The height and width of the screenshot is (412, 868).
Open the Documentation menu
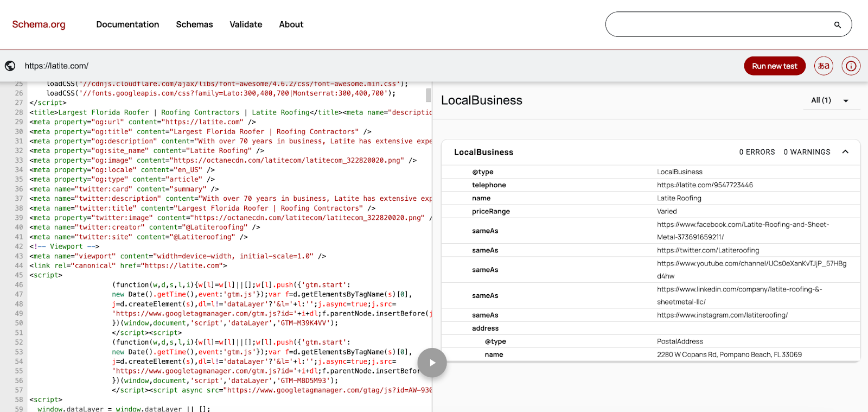click(127, 24)
